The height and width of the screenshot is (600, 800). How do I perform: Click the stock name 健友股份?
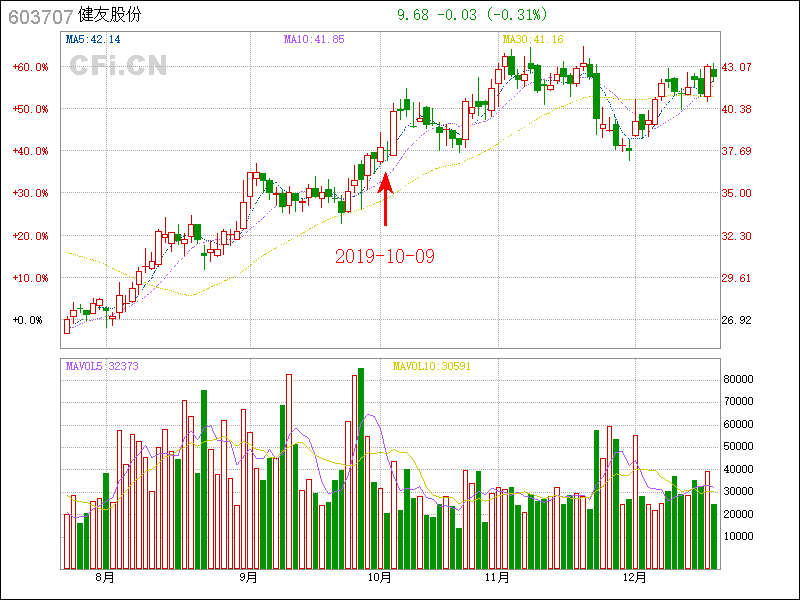[109, 15]
